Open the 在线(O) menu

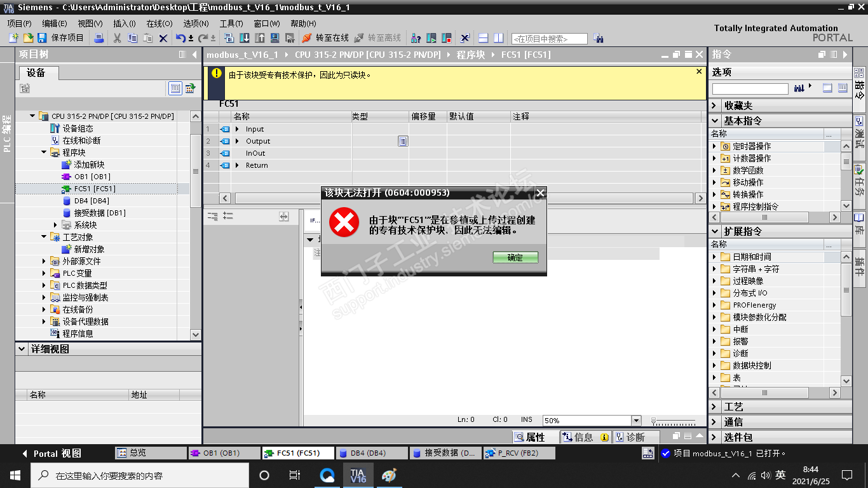(x=159, y=24)
